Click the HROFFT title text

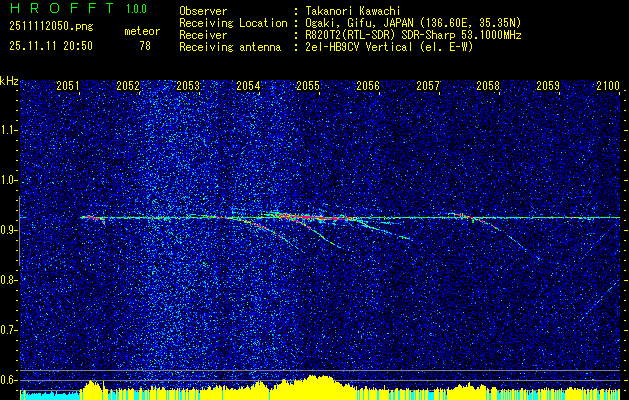click(x=62, y=8)
